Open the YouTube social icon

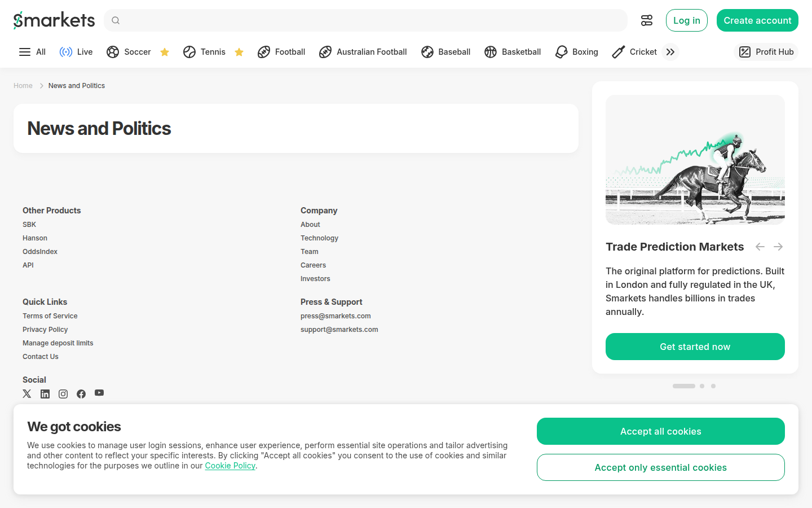pos(99,393)
